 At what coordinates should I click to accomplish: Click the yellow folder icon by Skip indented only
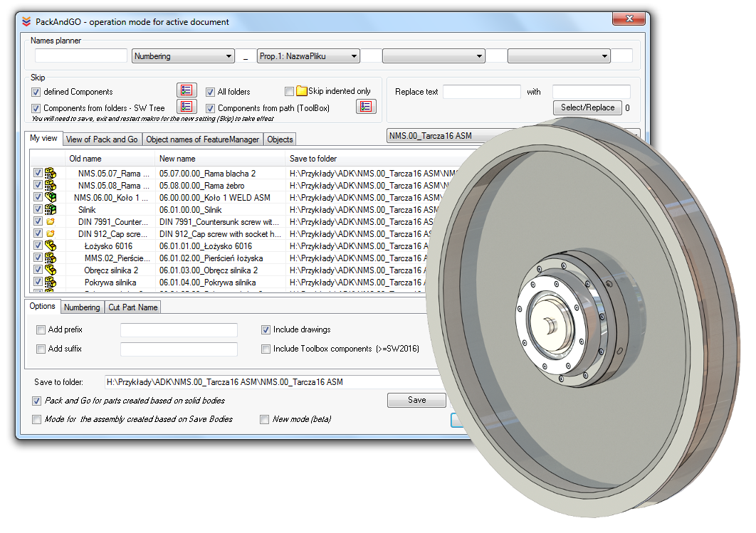pos(301,91)
